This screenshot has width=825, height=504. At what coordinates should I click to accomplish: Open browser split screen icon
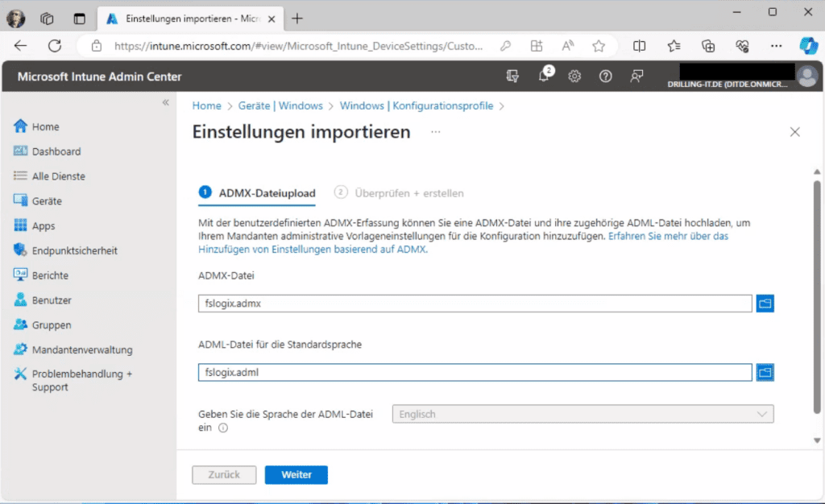coord(639,46)
